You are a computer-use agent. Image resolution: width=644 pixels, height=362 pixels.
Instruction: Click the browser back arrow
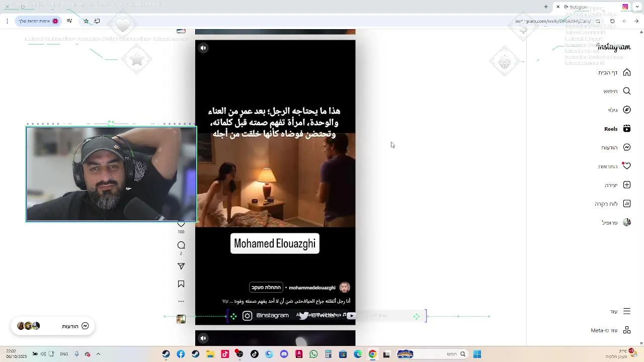tap(636, 21)
